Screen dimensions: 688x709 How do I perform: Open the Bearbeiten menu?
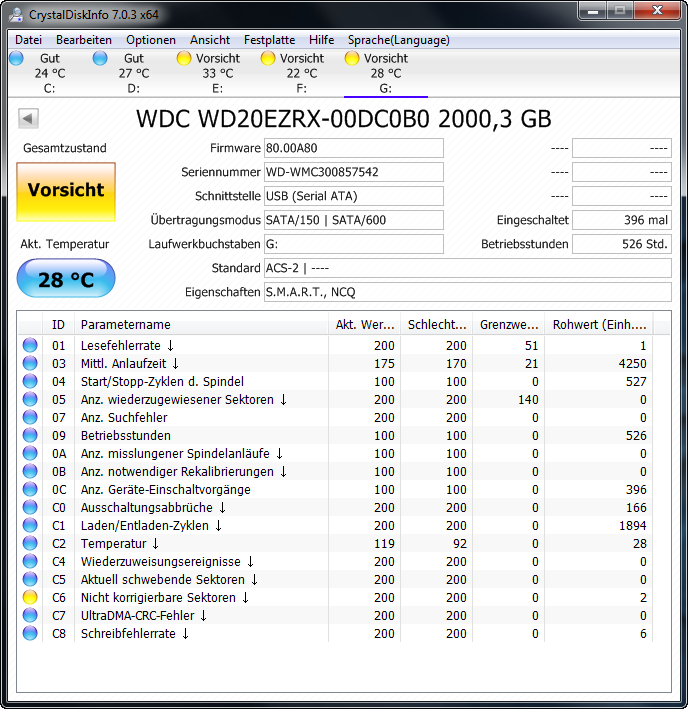point(84,40)
